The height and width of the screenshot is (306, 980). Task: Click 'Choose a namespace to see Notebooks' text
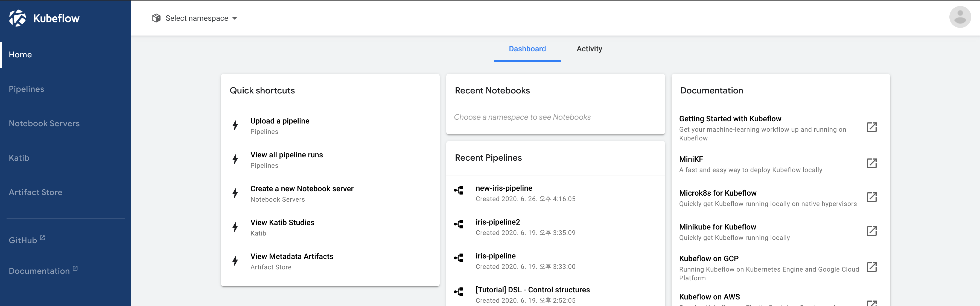click(522, 117)
